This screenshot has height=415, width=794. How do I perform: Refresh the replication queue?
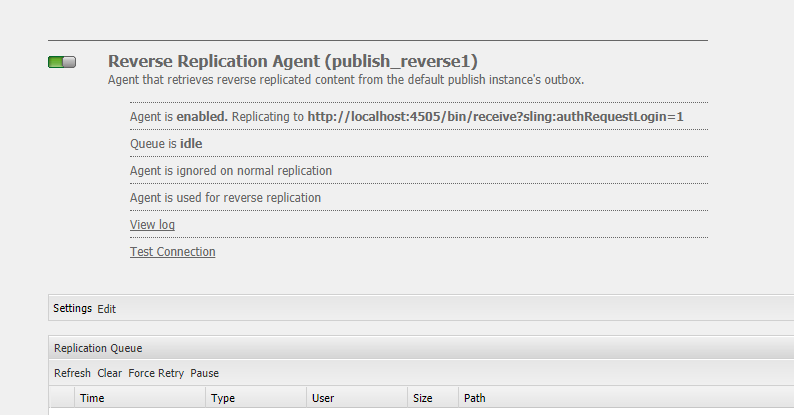click(x=72, y=373)
